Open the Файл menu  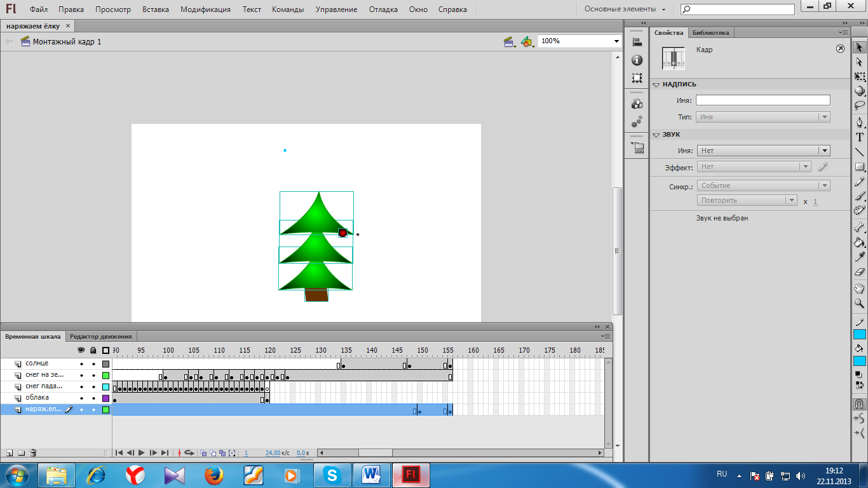pos(39,10)
